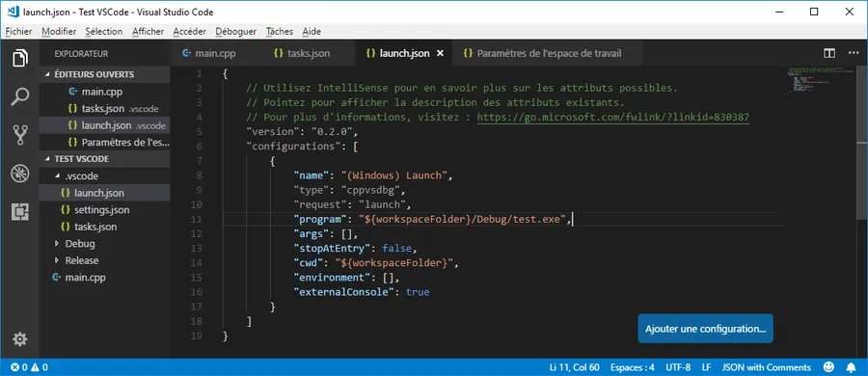The width and height of the screenshot is (868, 376).
Task: Open the Extensions view icon
Action: (x=20, y=211)
